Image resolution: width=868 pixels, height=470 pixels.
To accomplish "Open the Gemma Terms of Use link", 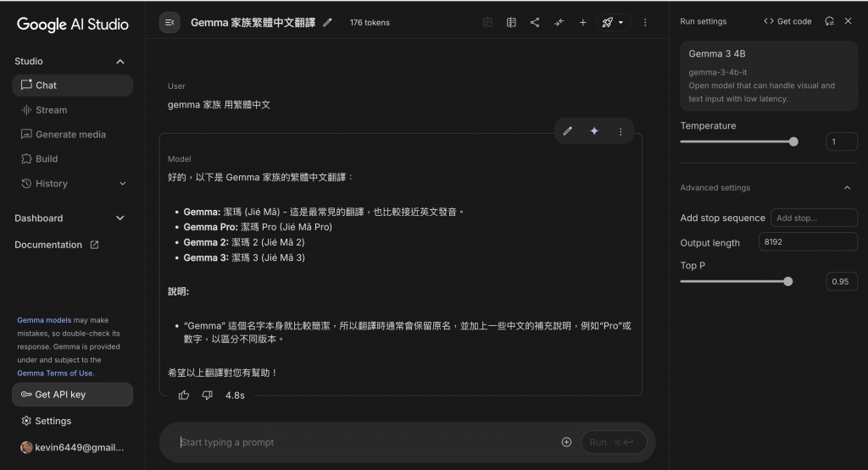I will pyautogui.click(x=55, y=373).
